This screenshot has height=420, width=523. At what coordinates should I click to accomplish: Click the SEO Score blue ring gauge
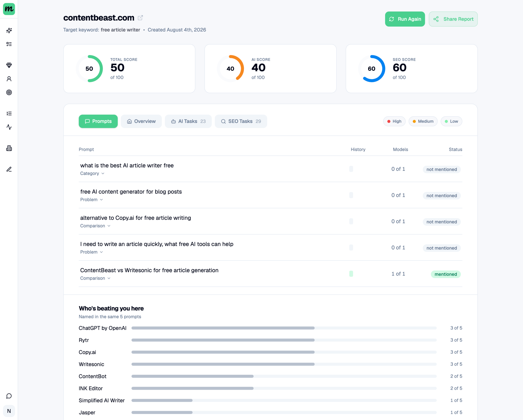coord(372,69)
